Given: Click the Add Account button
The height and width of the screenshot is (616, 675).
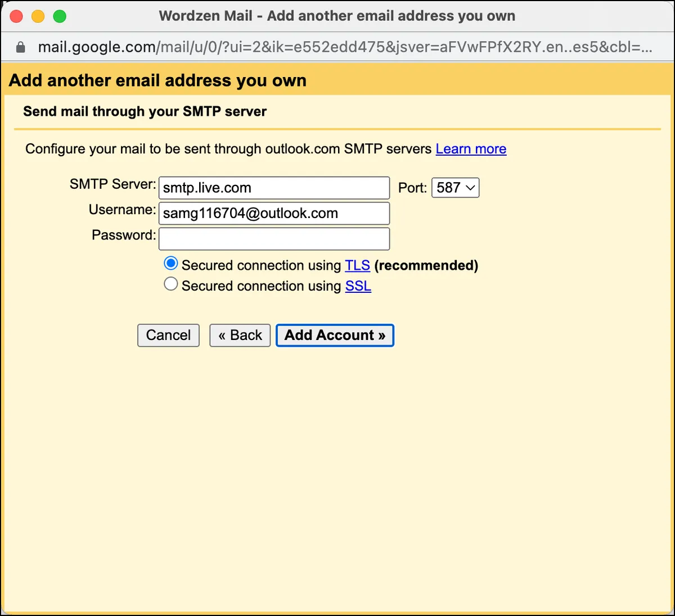Looking at the screenshot, I should [x=335, y=336].
